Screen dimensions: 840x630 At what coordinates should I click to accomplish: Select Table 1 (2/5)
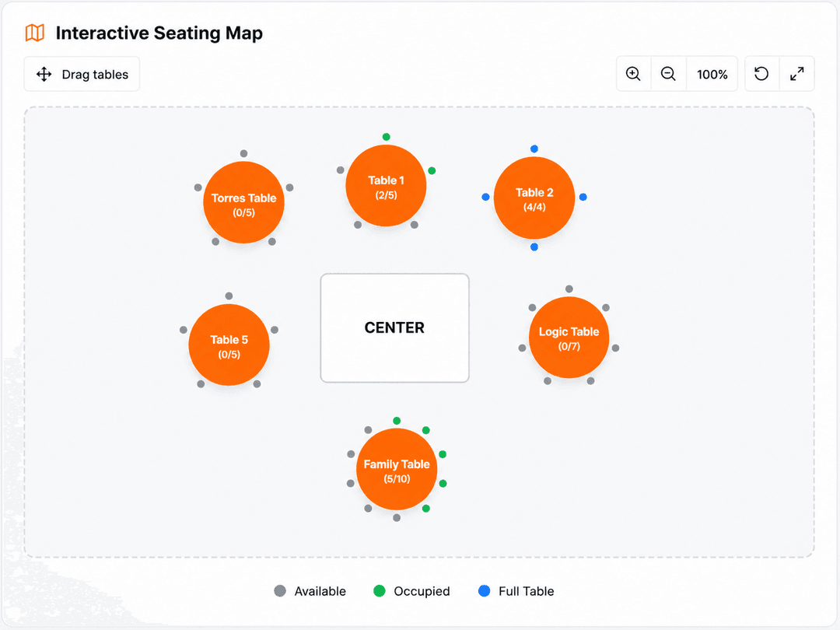(x=386, y=186)
